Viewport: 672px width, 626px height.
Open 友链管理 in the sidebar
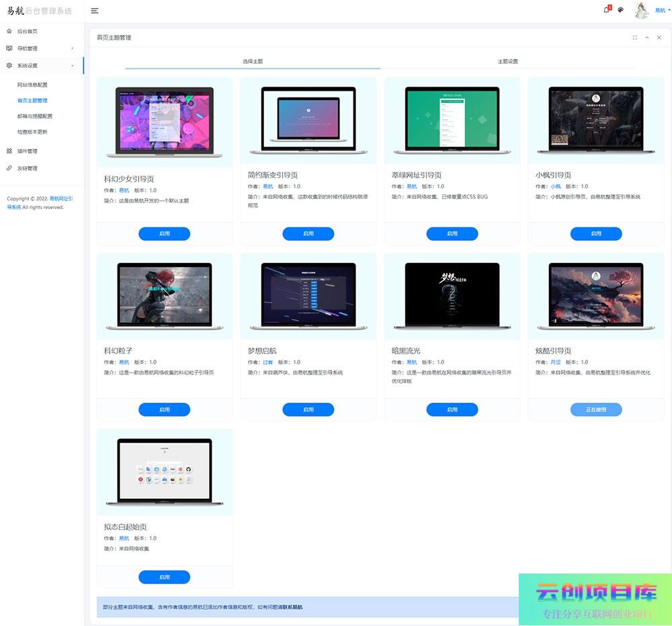(x=27, y=168)
